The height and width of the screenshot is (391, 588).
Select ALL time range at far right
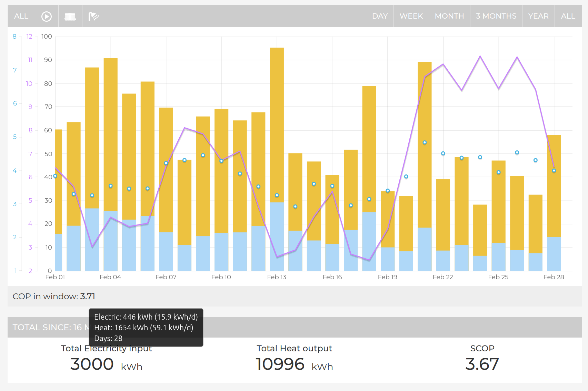[x=568, y=16]
